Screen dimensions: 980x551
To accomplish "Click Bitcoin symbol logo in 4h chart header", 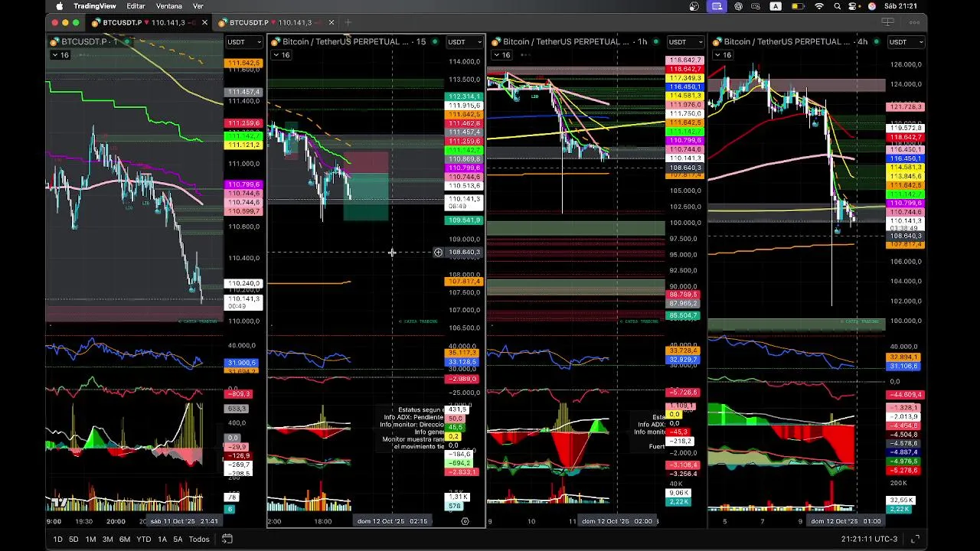I will click(717, 41).
